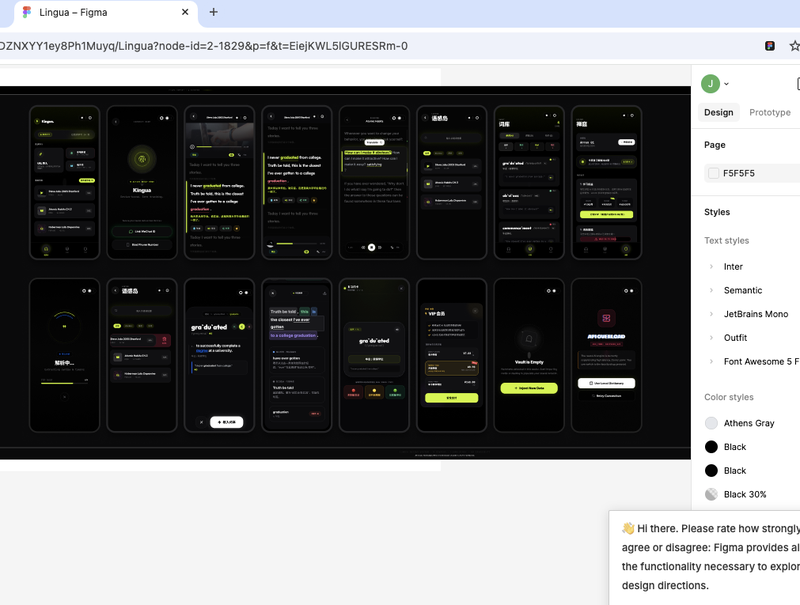800x605 pixels.
Task: Click the Vault is Empty screen thumbnail
Action: 529,355
